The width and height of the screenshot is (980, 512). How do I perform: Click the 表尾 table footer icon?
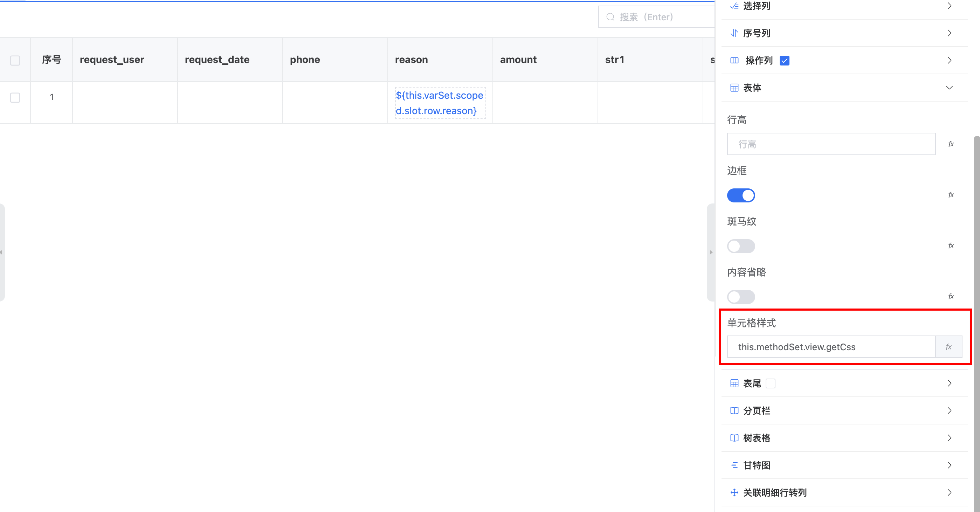(x=734, y=383)
